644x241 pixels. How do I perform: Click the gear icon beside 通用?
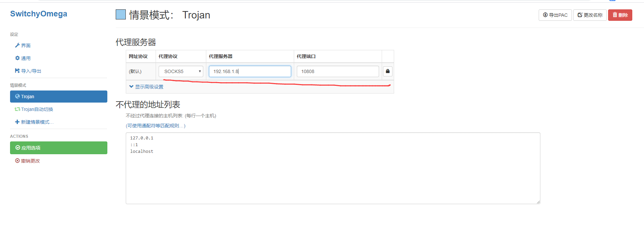click(17, 58)
